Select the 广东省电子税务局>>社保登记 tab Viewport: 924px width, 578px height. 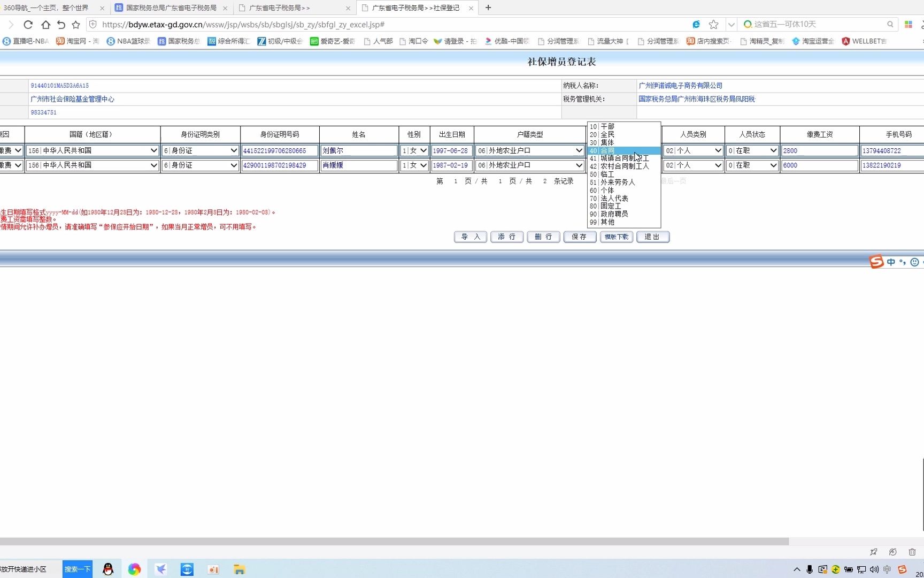pos(418,8)
